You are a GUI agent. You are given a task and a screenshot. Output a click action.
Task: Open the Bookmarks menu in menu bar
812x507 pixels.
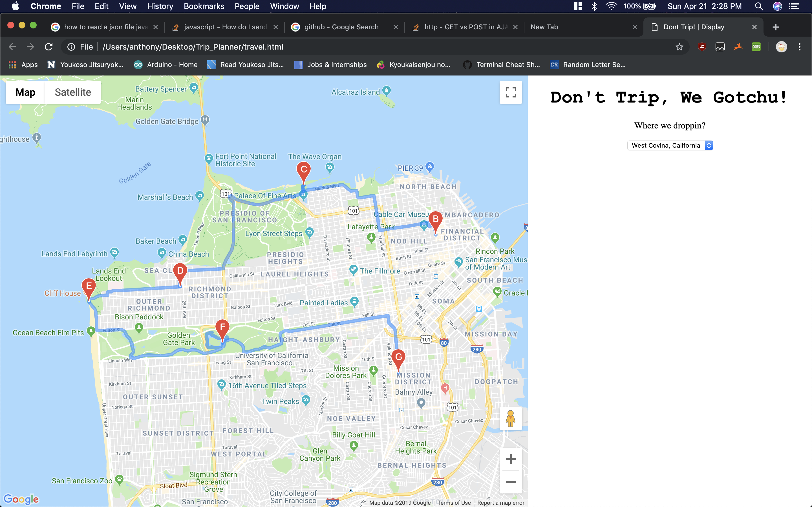(204, 6)
